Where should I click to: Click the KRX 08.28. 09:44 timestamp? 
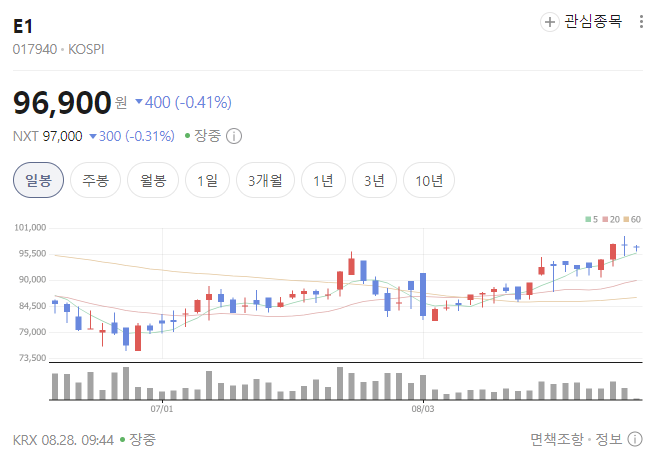(63, 440)
